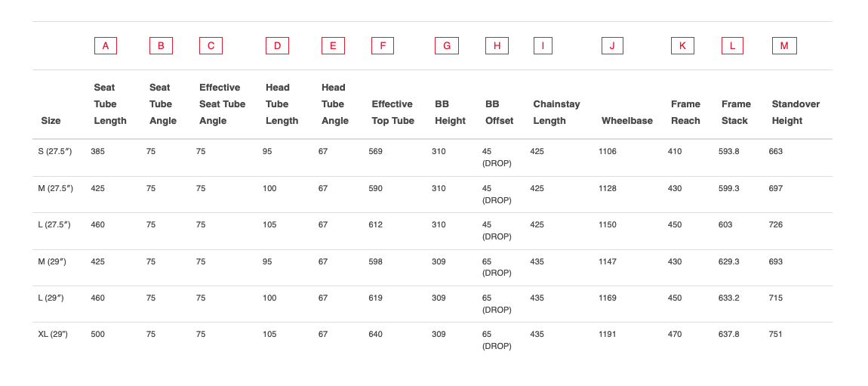Click the Chainstay Length column header
868x386 pixels.
click(x=557, y=113)
